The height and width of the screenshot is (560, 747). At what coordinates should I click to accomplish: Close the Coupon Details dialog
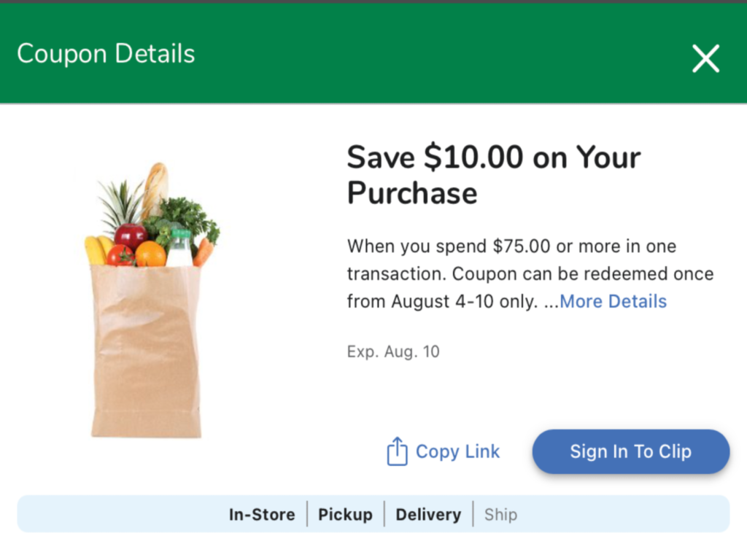tap(705, 58)
